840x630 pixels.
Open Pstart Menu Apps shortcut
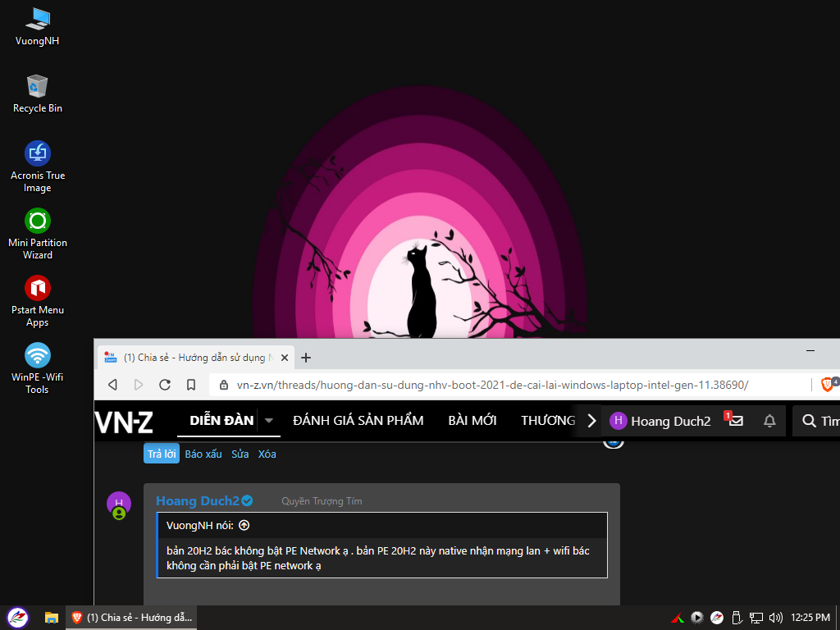38,301
